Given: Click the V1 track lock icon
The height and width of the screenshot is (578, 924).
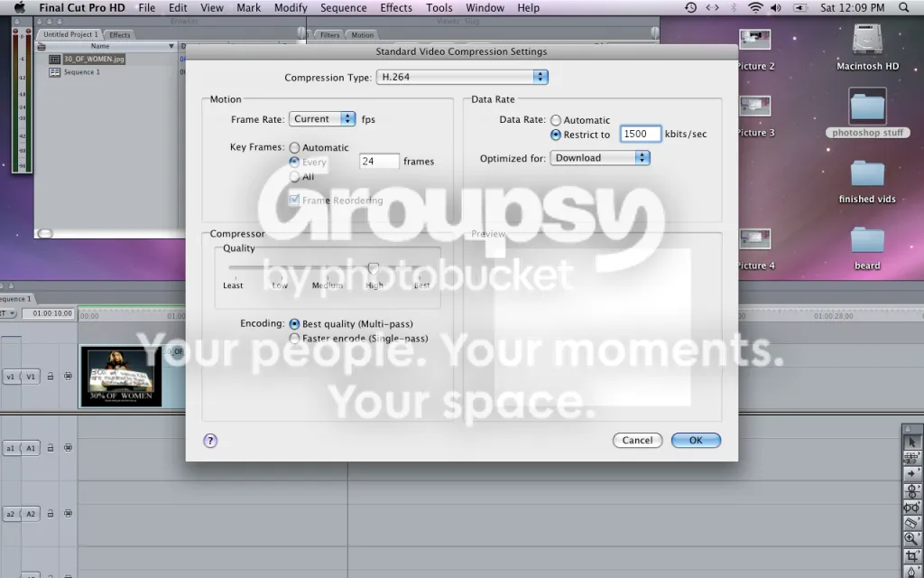Looking at the screenshot, I should (x=51, y=377).
